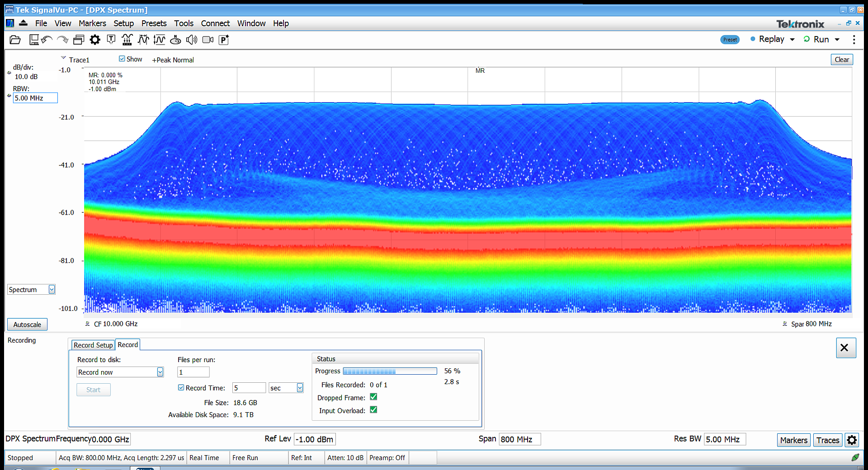Viewport: 868px width, 470px height.
Task: Open the Spectrum view dropdown
Action: [x=52, y=289]
